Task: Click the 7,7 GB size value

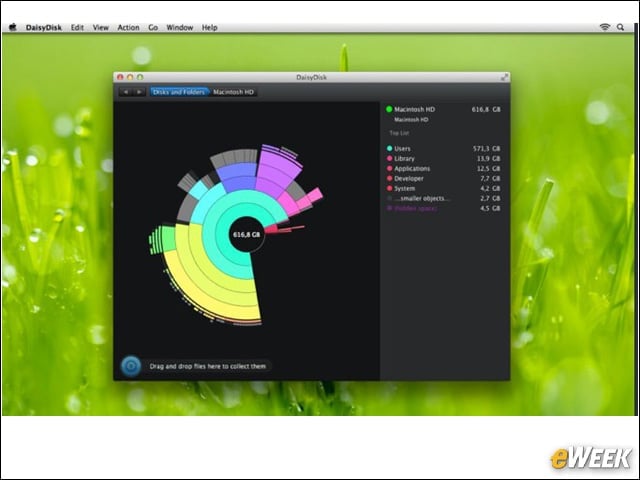Action: (490, 178)
